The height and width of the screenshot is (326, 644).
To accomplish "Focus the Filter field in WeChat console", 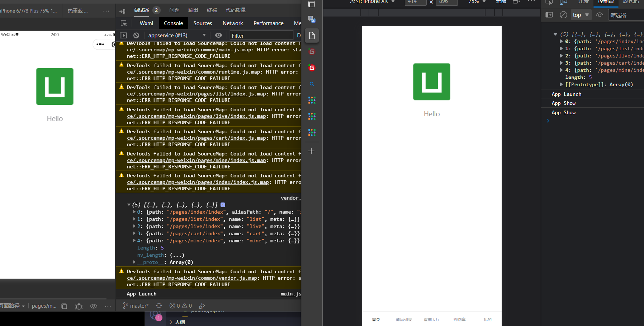I will pyautogui.click(x=261, y=36).
